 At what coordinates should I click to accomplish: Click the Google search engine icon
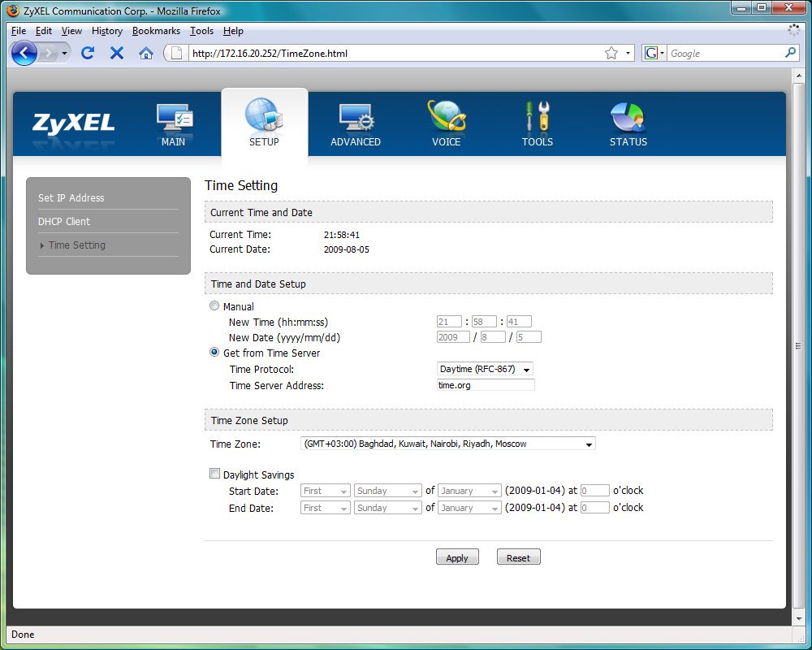point(651,53)
